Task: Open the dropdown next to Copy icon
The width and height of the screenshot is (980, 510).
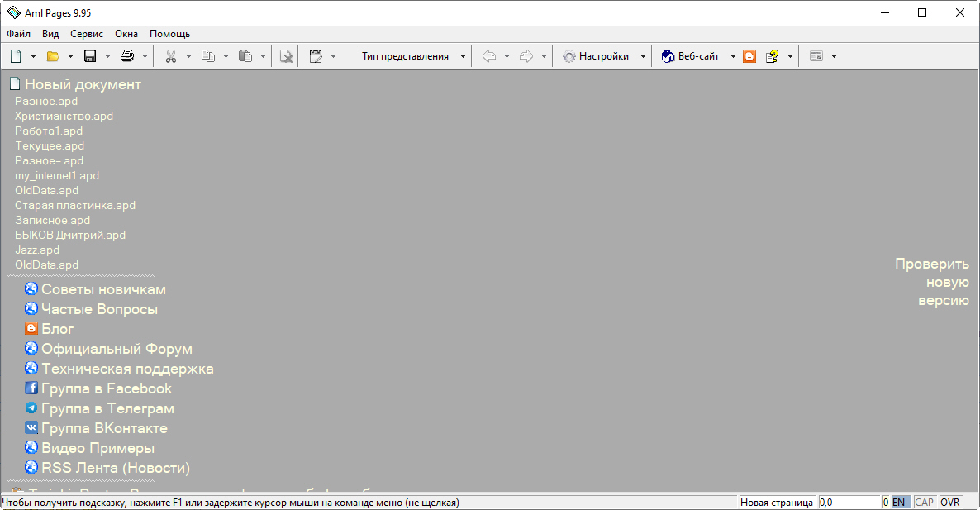Action: point(226,56)
